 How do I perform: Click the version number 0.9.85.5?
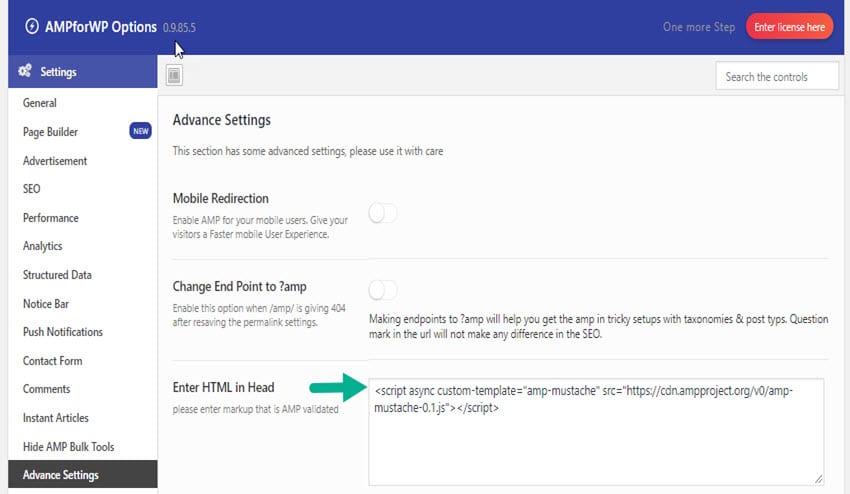point(179,28)
